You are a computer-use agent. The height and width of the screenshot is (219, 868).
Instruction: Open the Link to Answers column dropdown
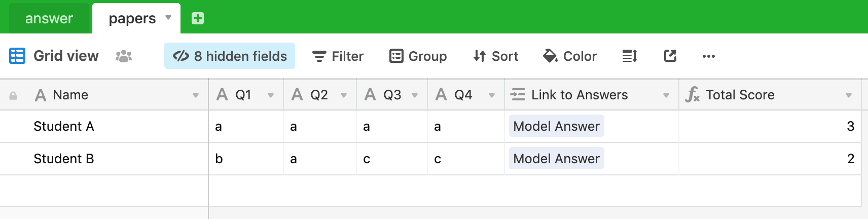tap(666, 95)
